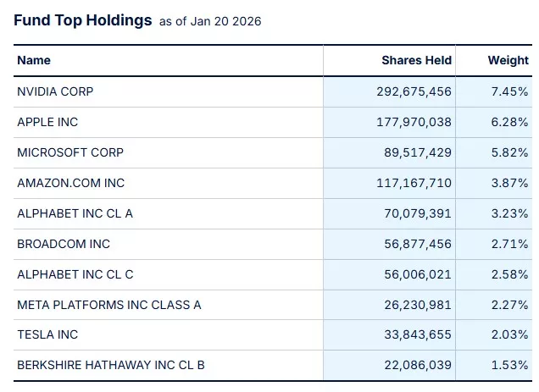Click the Name column header

pos(34,60)
